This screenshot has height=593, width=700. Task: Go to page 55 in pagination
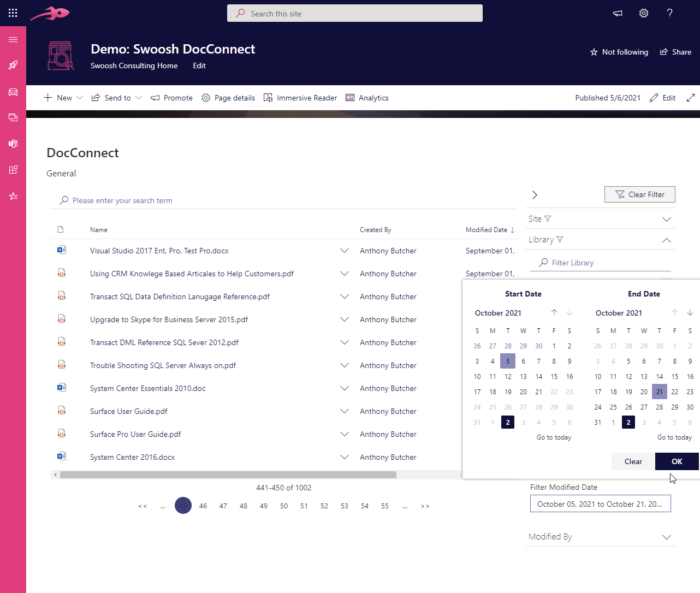click(x=385, y=506)
